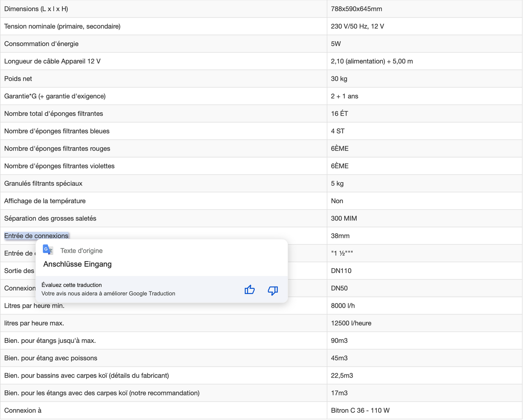Click the '2 + 1 ans' warranty value
523x420 pixels.
[345, 96]
